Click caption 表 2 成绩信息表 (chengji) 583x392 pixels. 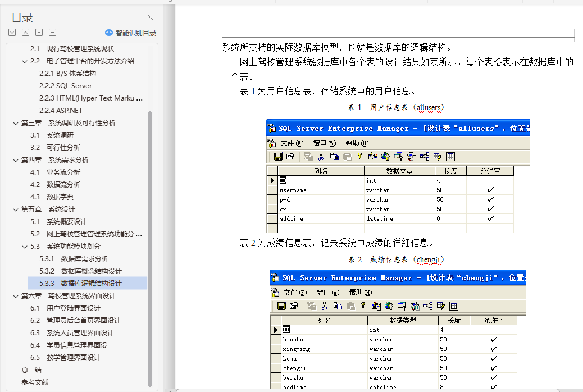pos(397,259)
